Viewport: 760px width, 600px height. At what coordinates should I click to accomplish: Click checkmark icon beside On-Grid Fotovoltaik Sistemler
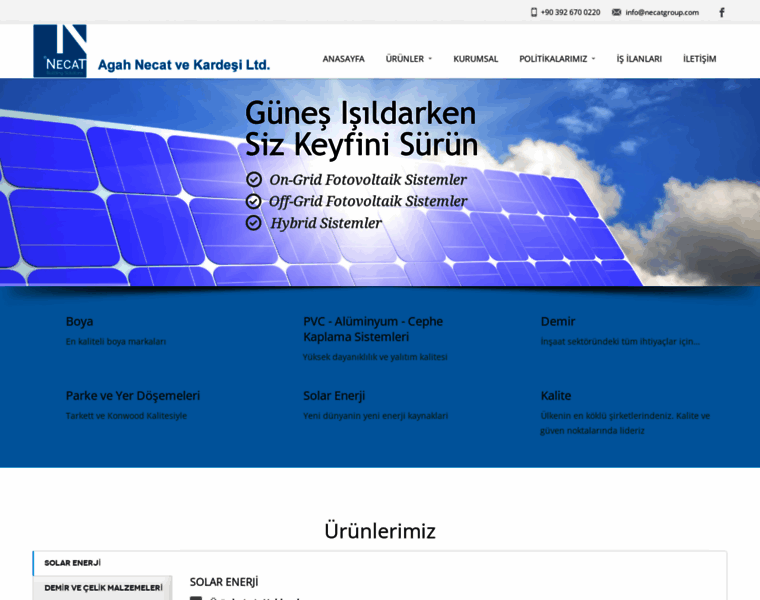(254, 179)
